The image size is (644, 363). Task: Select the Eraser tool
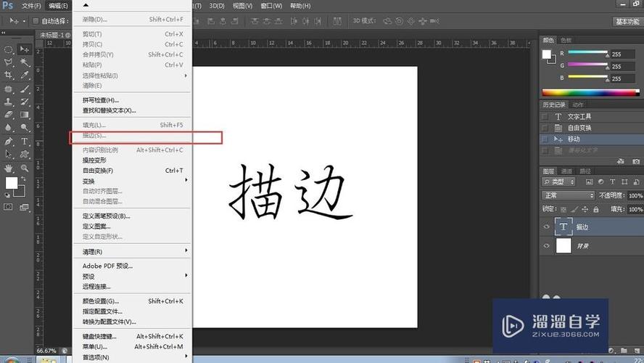point(8,115)
